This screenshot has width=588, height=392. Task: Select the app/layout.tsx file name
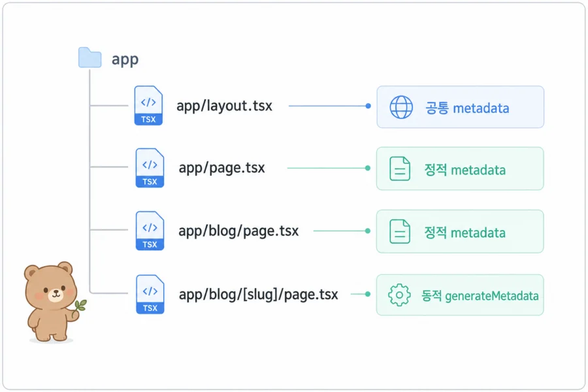(224, 106)
